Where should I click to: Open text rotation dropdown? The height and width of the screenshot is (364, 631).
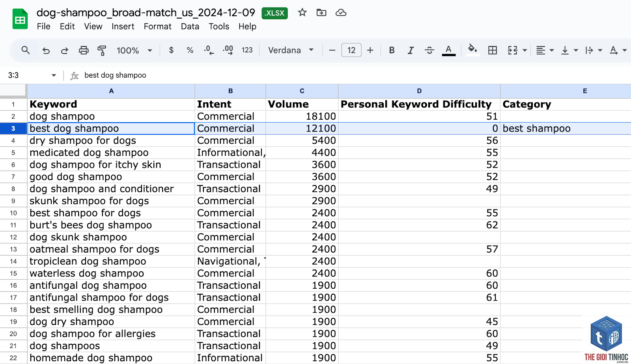pyautogui.click(x=618, y=50)
